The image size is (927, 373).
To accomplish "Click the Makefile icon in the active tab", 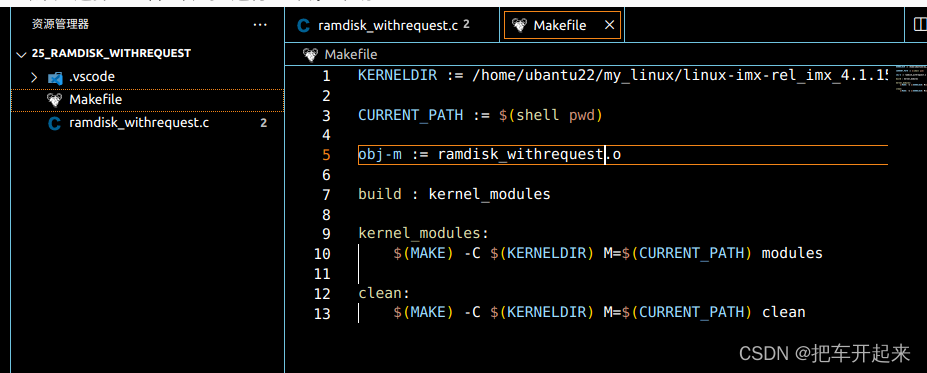I will [519, 25].
